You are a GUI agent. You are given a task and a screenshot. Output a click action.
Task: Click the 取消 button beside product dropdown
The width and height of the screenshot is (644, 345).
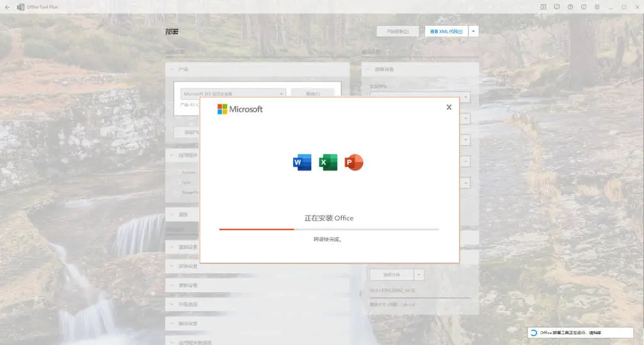click(x=313, y=94)
